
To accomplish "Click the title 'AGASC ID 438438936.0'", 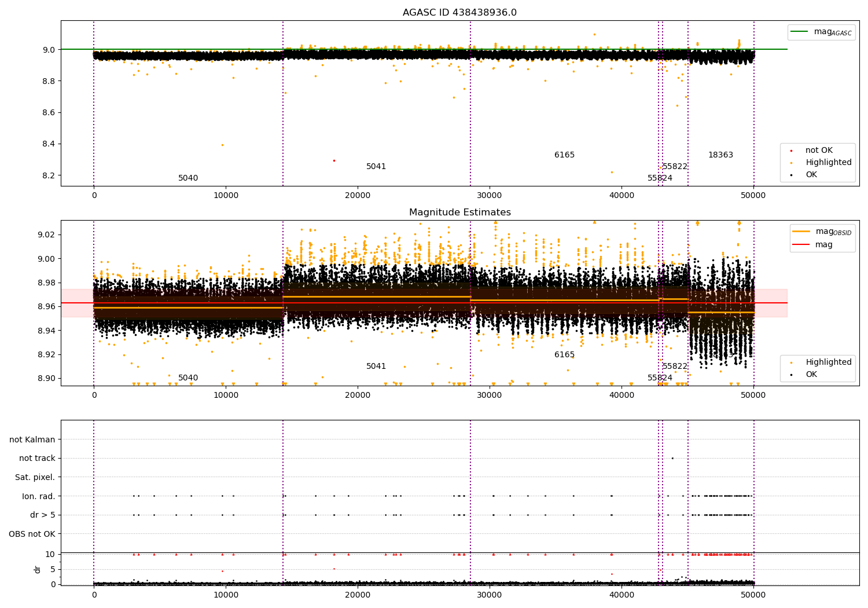I will 459,13.
